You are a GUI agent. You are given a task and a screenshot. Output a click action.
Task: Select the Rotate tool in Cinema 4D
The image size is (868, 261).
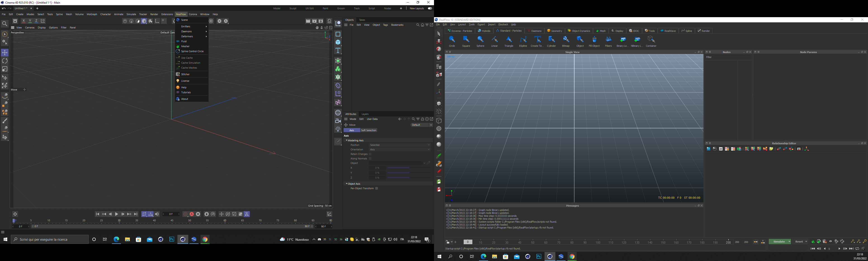click(x=5, y=61)
